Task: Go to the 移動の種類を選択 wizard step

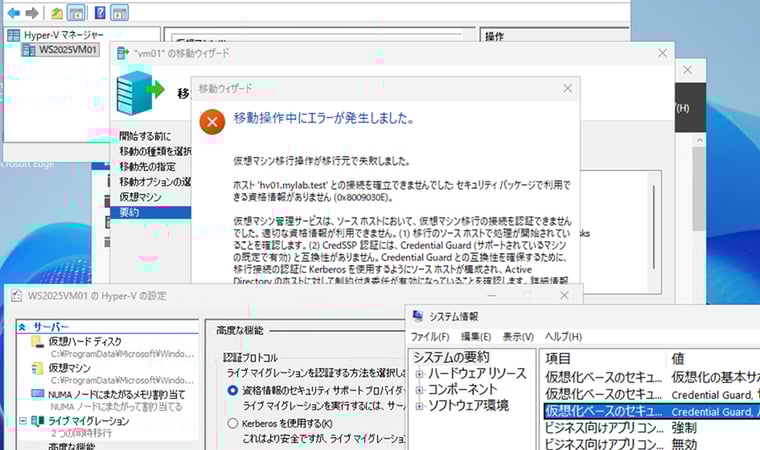Action: coord(155,151)
